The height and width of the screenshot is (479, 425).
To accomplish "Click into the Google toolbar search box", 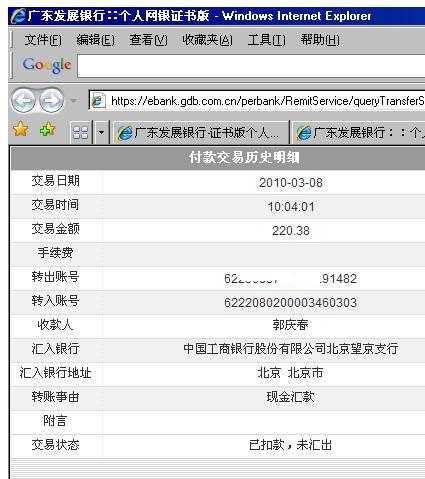I will [x=251, y=66].
